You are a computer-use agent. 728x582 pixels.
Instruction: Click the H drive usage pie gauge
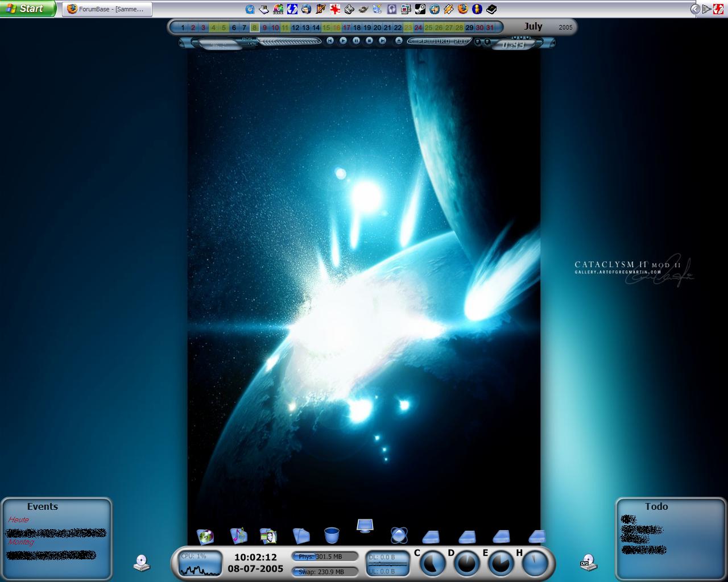[x=535, y=563]
